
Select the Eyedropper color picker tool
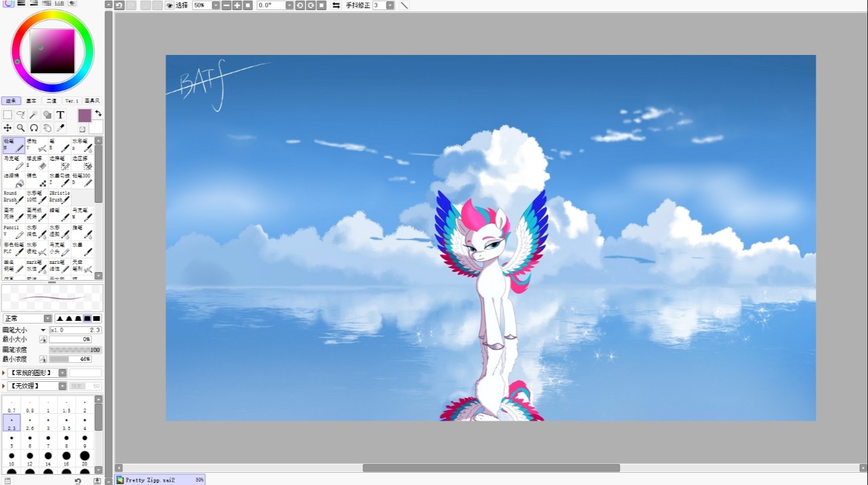[x=60, y=128]
